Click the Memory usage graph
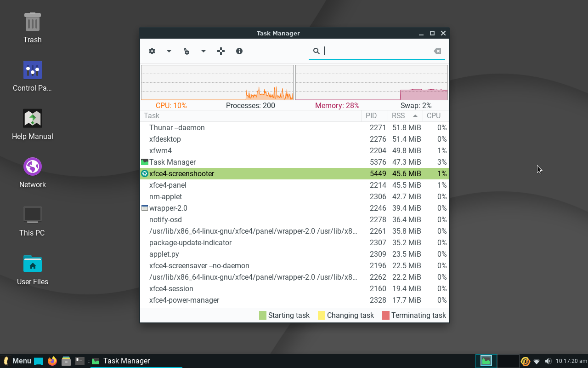 [372, 83]
